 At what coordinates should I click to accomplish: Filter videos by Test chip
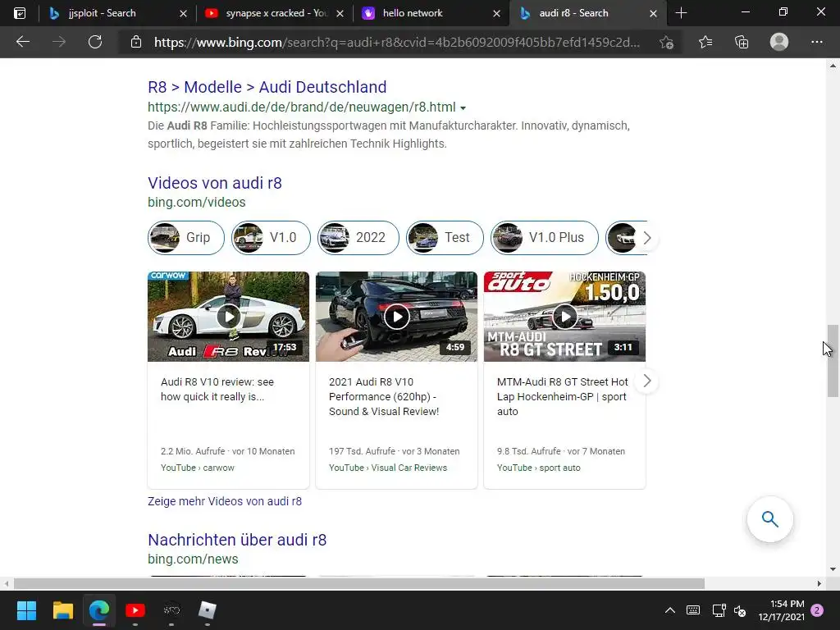[x=445, y=237]
